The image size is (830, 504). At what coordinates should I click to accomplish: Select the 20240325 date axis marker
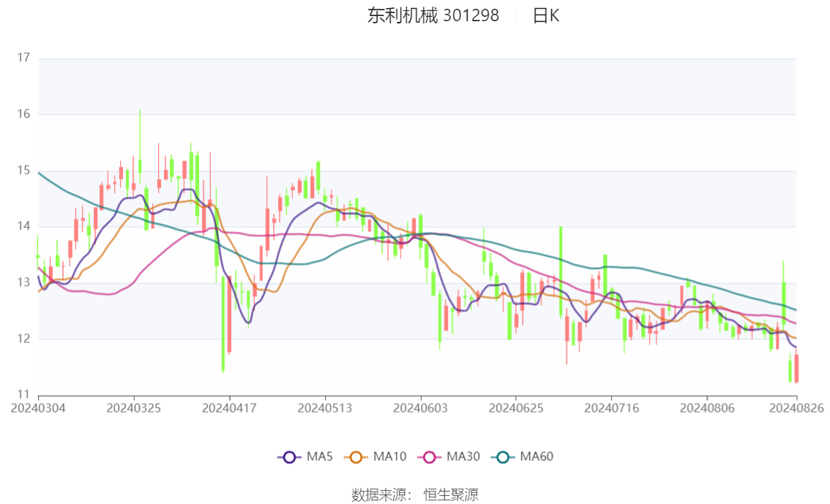(134, 408)
